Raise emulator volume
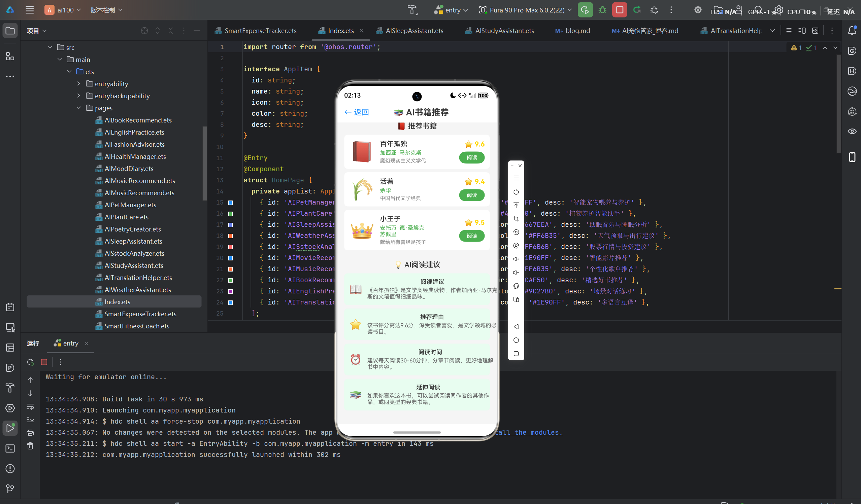 (516, 259)
